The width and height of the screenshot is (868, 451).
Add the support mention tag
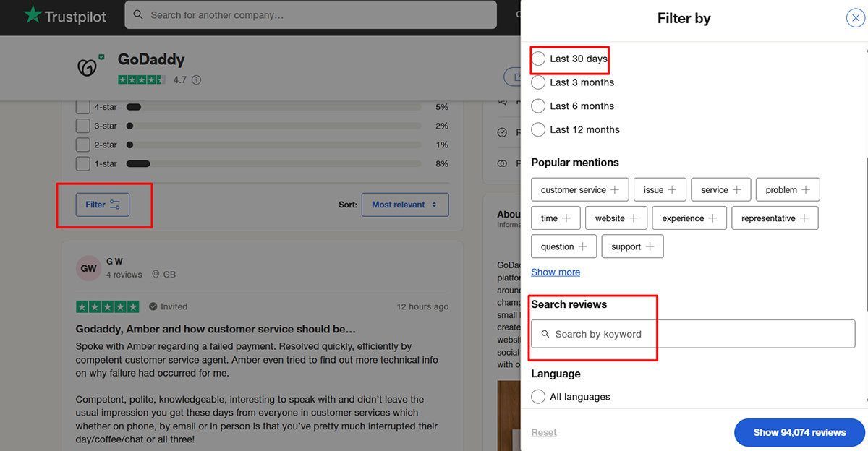tap(632, 246)
